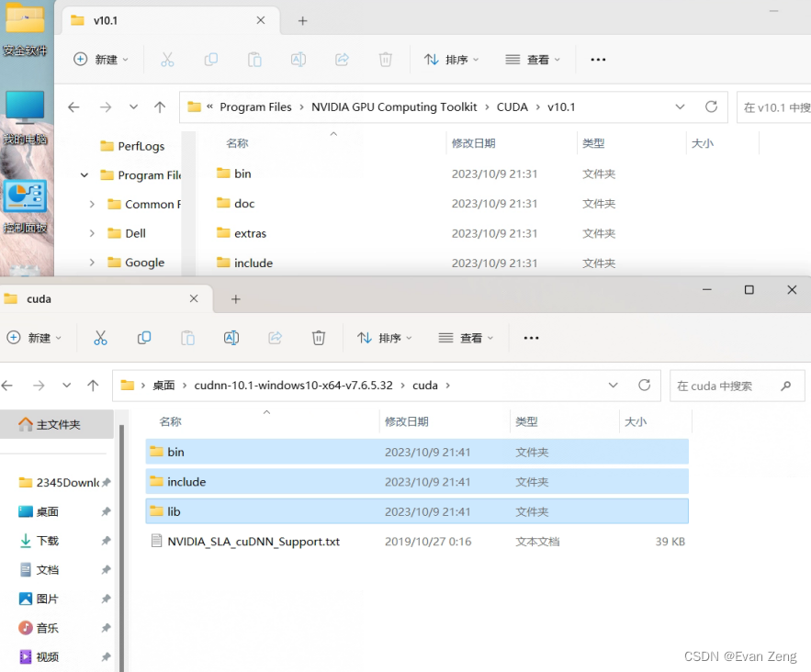811x672 pixels.
Task: Click the Share icon in the cuda window toolbar
Action: pos(276,338)
